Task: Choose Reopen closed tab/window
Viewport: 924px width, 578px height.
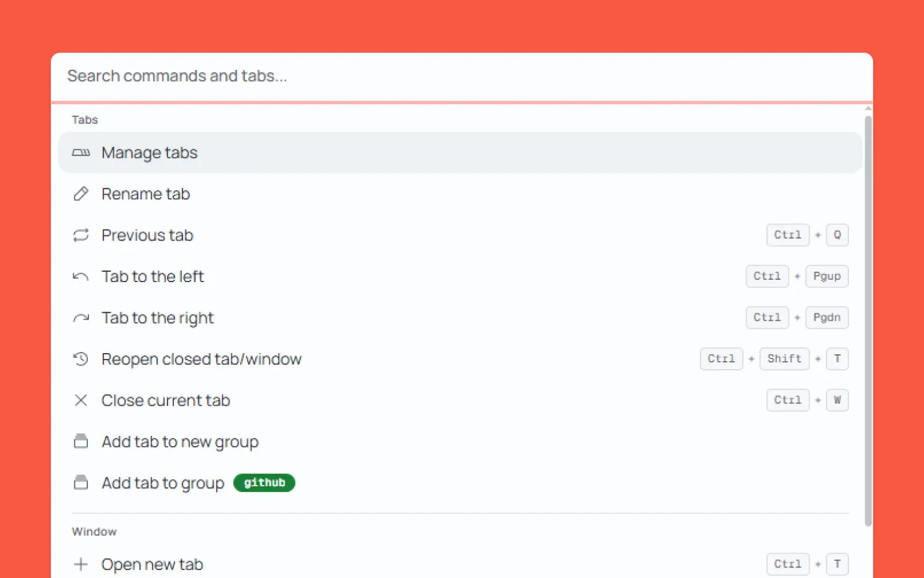Action: (460, 359)
